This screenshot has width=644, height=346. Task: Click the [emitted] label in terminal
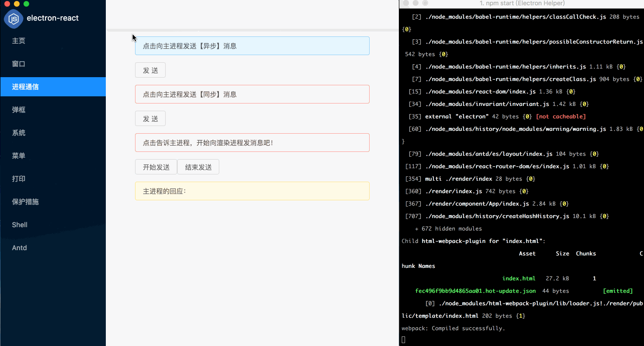coord(618,291)
